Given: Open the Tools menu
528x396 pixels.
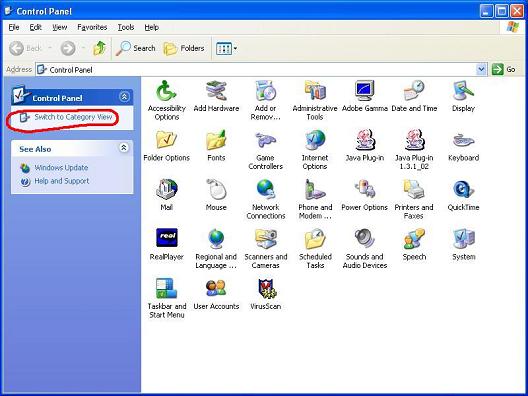Looking at the screenshot, I should (x=126, y=27).
